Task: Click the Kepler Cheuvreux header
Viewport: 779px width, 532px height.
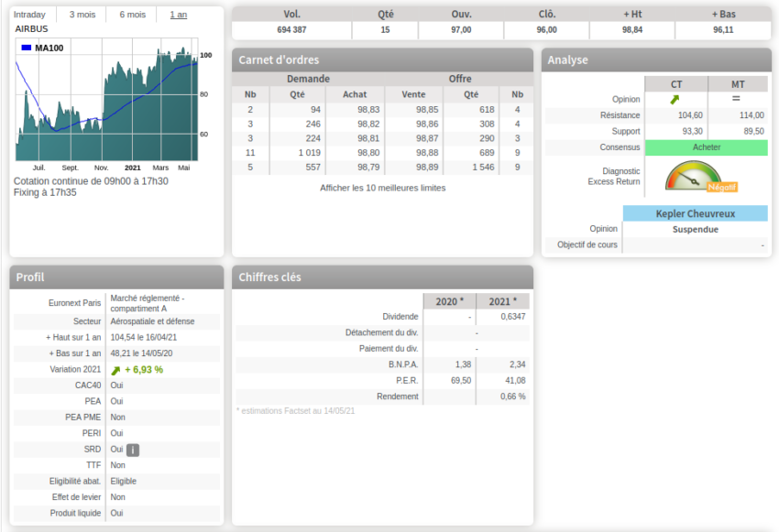Action: point(695,213)
